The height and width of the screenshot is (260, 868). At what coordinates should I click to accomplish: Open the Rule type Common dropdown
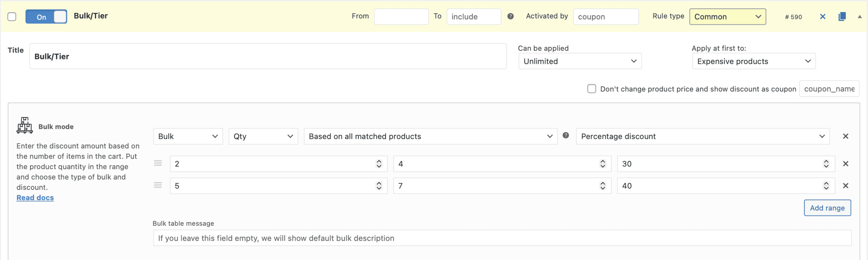pyautogui.click(x=728, y=17)
